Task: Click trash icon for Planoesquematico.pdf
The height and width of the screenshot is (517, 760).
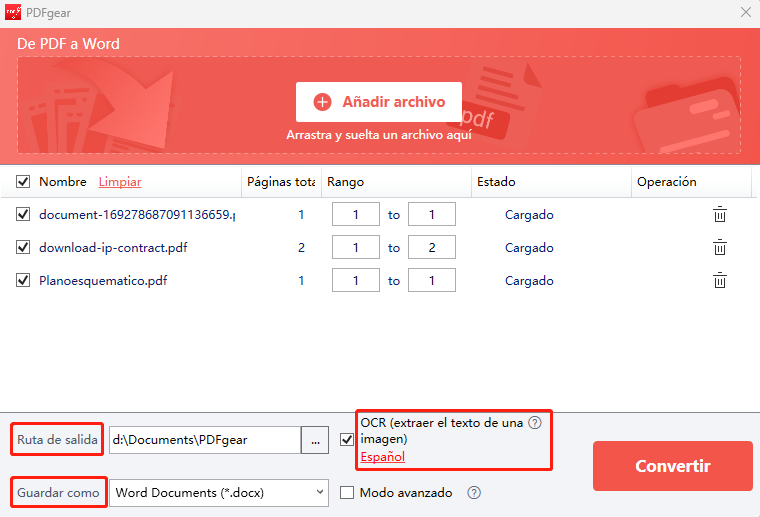Action: coord(719,281)
